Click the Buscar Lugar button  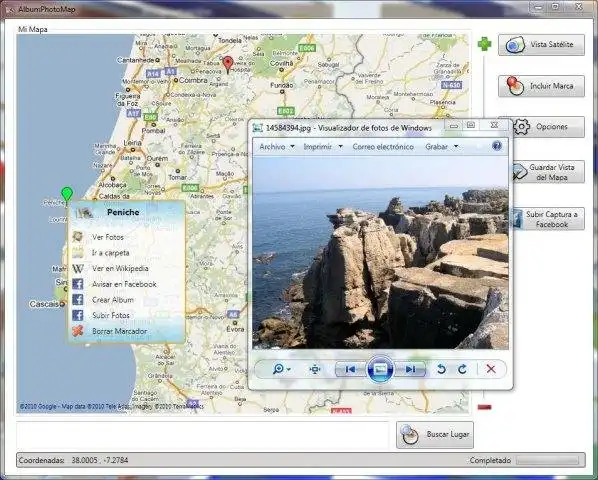435,435
